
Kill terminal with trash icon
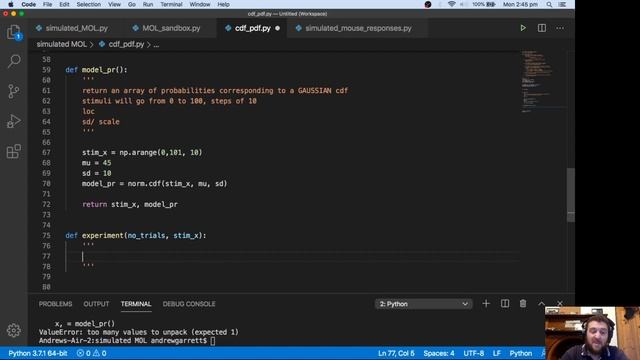[523, 304]
